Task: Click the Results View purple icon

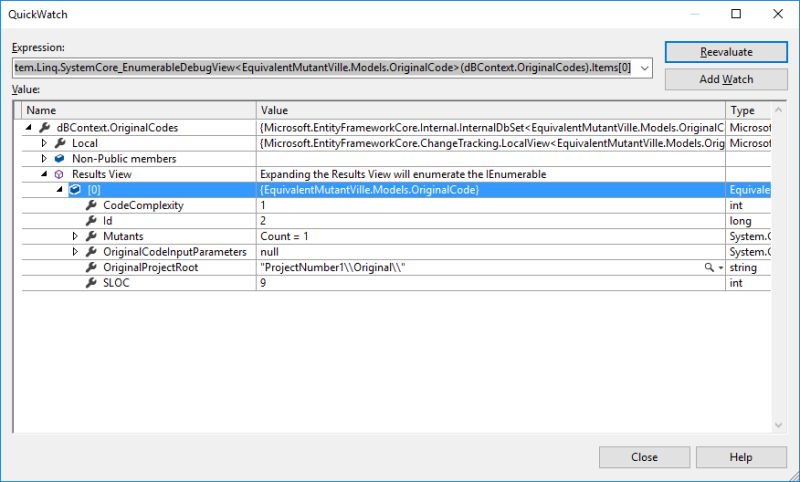Action: [59, 174]
